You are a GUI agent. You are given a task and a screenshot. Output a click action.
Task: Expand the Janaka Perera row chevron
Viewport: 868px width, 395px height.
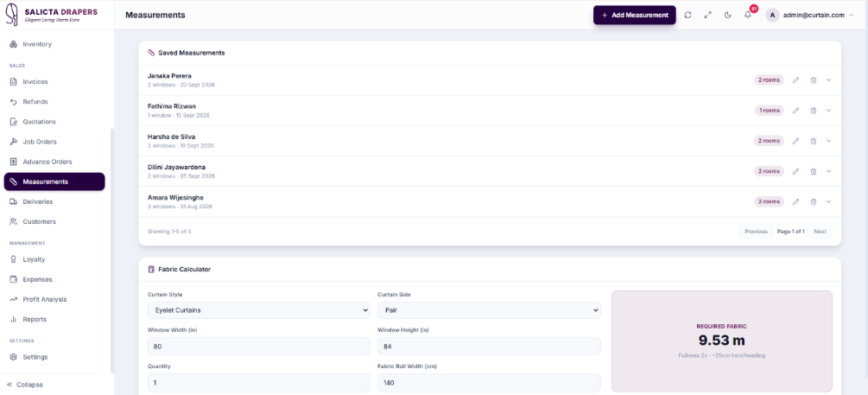[828, 80]
